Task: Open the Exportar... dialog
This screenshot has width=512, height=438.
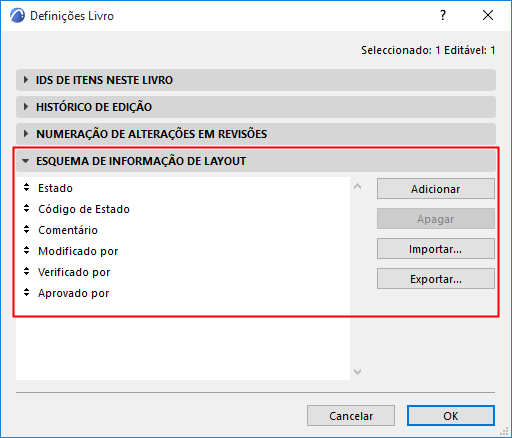Action: coord(436,279)
